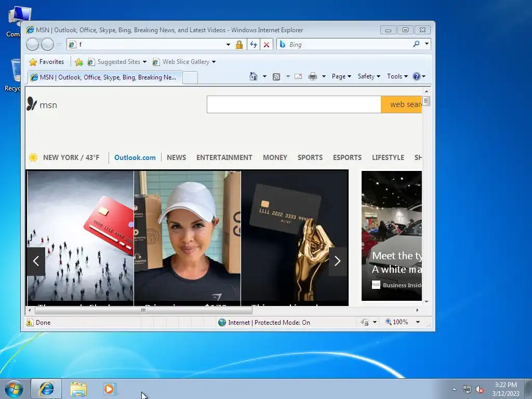Click the security lock icon
The image size is (532, 399).
(x=239, y=45)
